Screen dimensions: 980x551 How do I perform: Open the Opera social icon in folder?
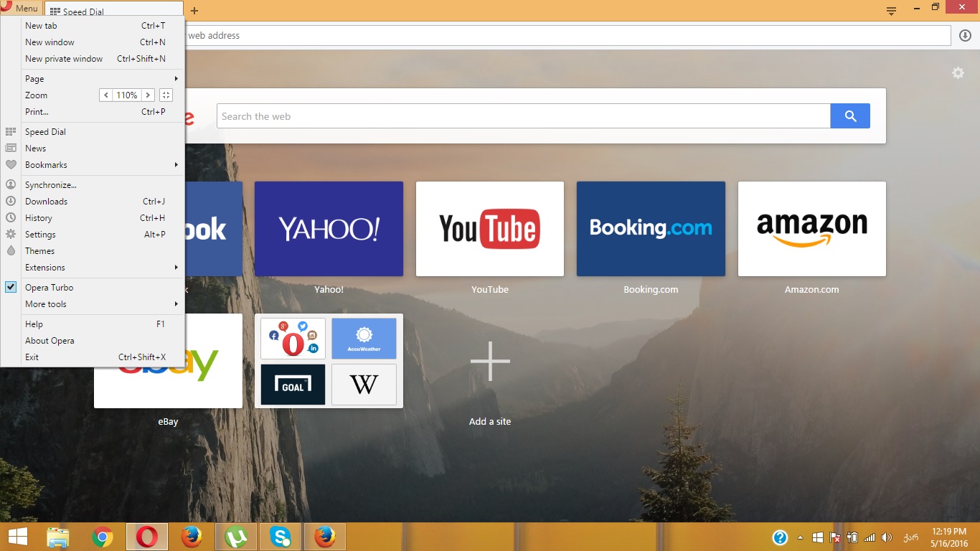point(293,339)
